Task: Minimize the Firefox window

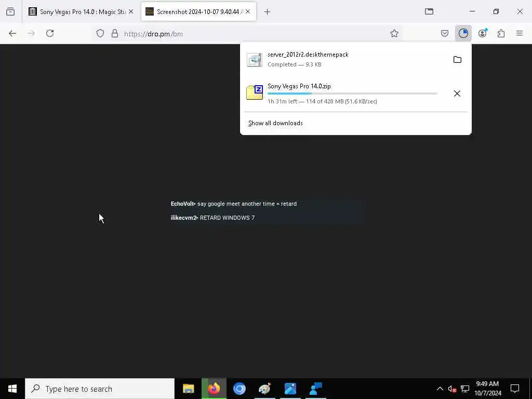Action: pyautogui.click(x=472, y=11)
